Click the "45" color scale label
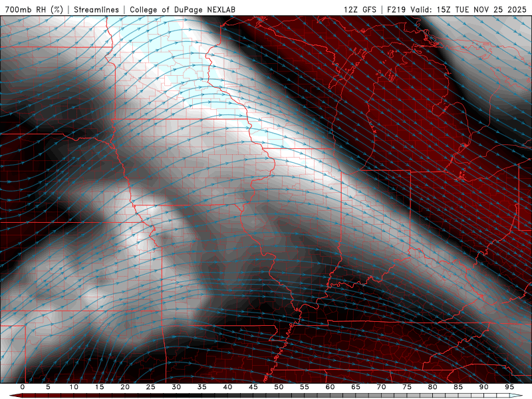The height and width of the screenshot is (399, 532). 253,387
